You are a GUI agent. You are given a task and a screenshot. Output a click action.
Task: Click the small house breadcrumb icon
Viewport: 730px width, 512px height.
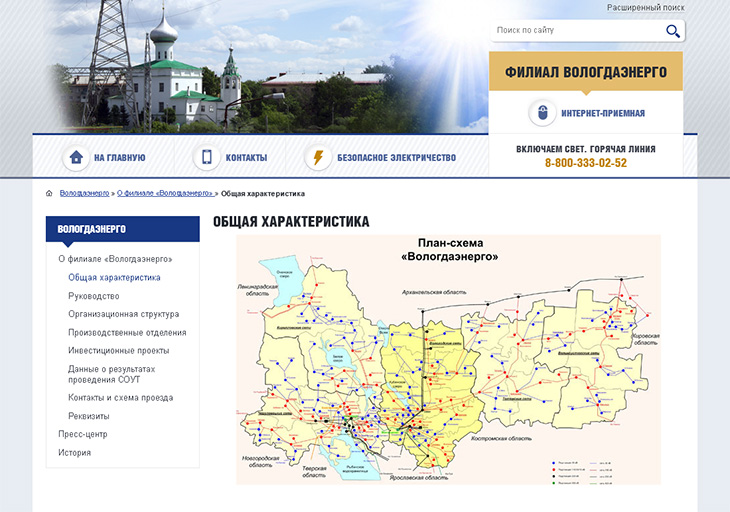coord(49,194)
